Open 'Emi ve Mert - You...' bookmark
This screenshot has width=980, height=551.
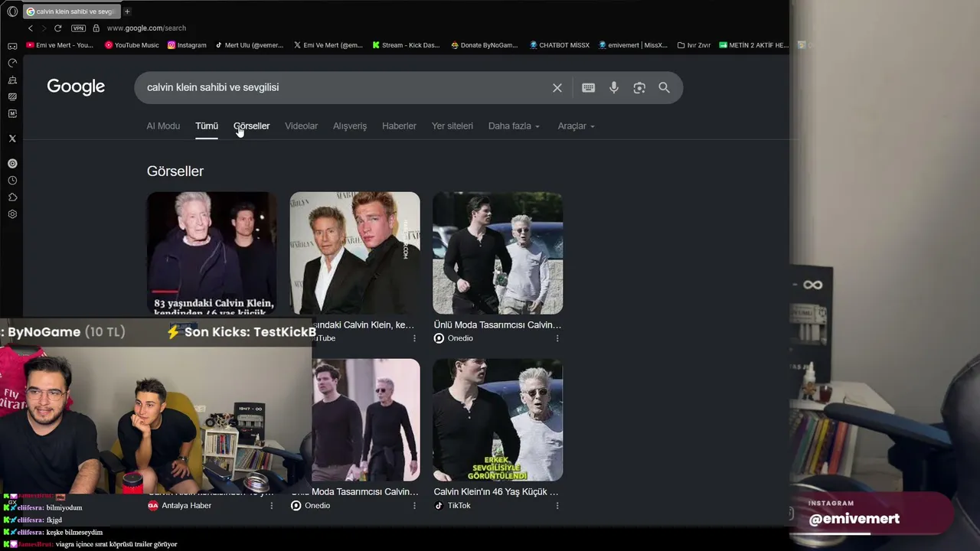pos(60,45)
